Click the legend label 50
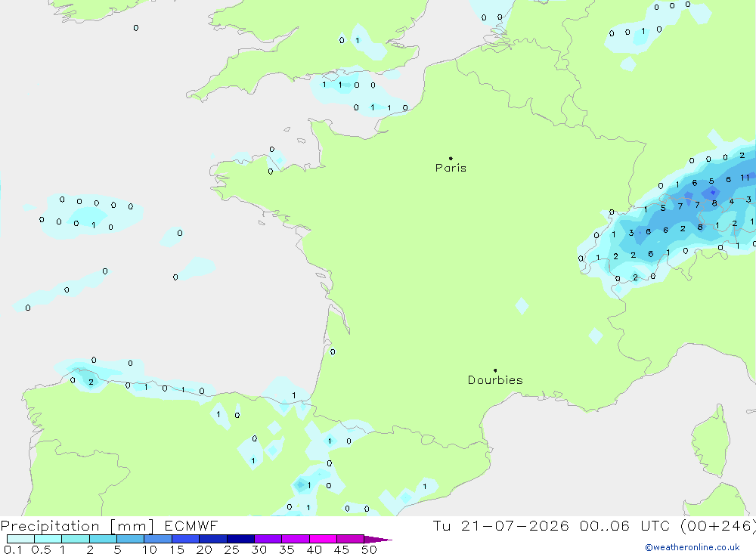 (369, 549)
